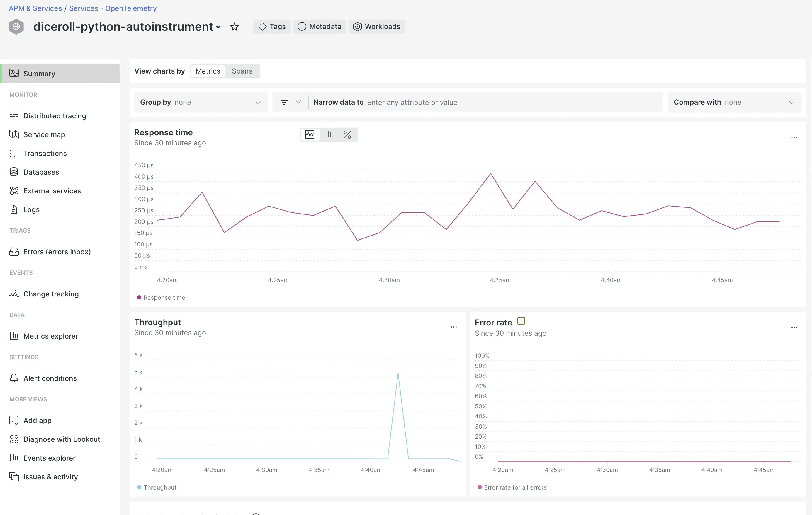Select the Summary icon in sidebar
Viewport: 812px width, 515px height.
coord(14,73)
